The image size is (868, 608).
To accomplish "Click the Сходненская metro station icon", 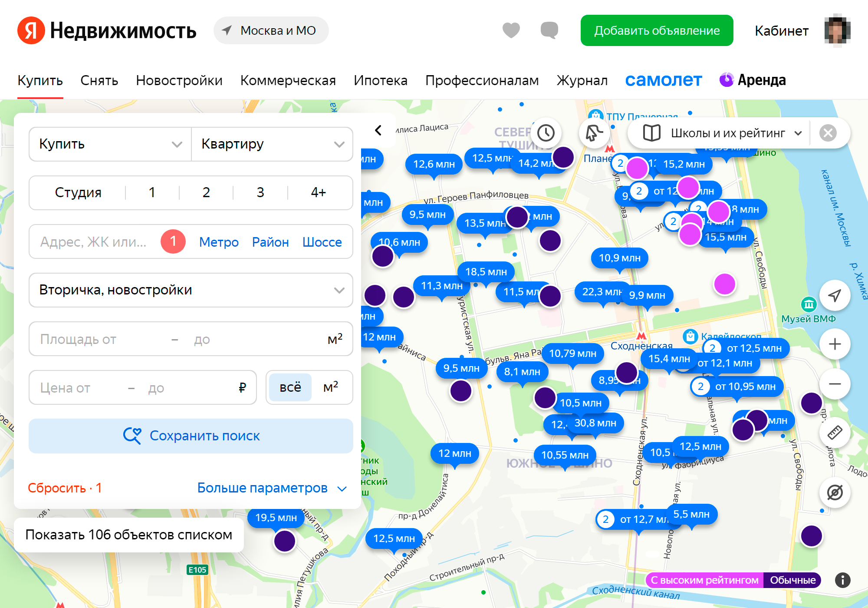I will (641, 336).
